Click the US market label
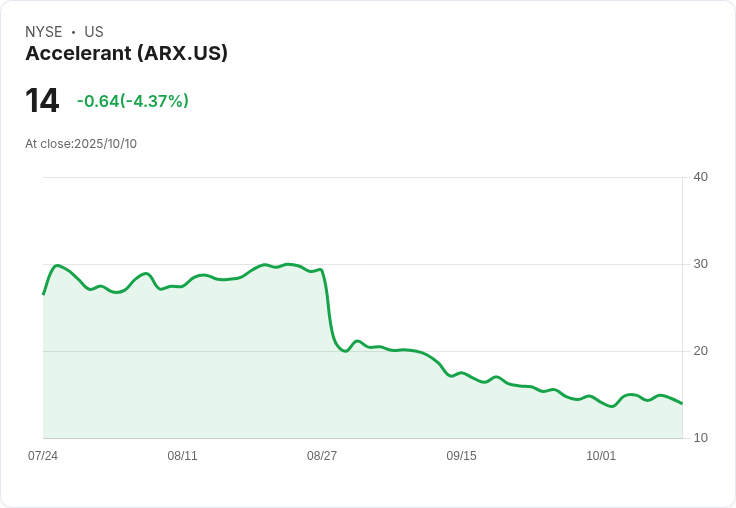This screenshot has width=736, height=508. tap(93, 32)
